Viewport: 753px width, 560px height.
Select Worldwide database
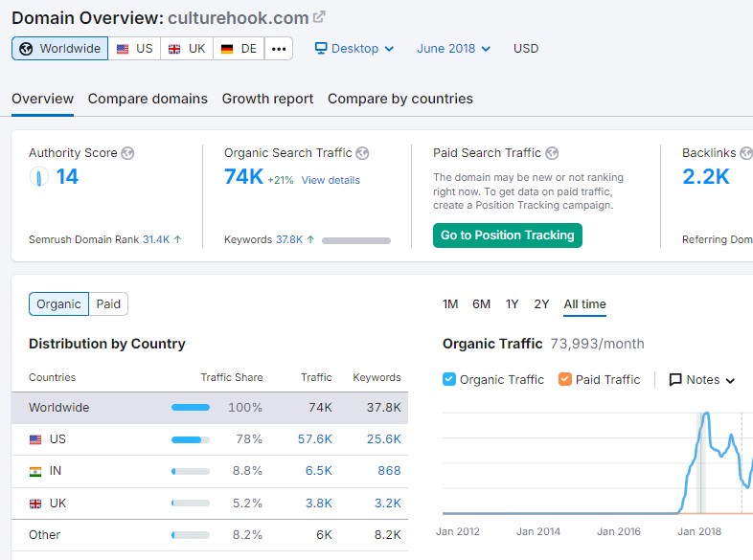pyautogui.click(x=60, y=49)
